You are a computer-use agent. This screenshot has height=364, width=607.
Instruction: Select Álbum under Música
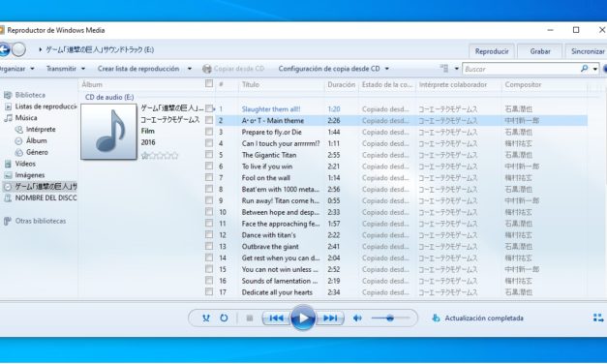point(37,140)
